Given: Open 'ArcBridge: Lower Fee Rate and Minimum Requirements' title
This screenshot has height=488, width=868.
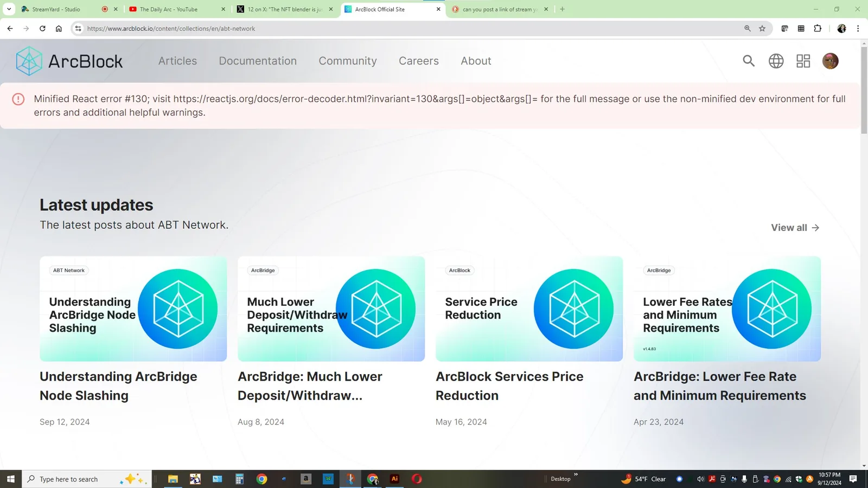Looking at the screenshot, I should click(x=720, y=386).
